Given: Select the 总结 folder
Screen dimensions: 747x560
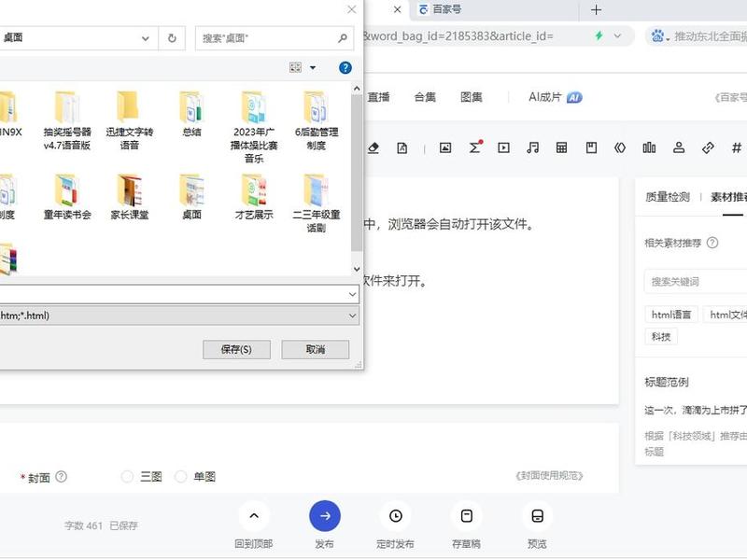Looking at the screenshot, I should [x=191, y=114].
